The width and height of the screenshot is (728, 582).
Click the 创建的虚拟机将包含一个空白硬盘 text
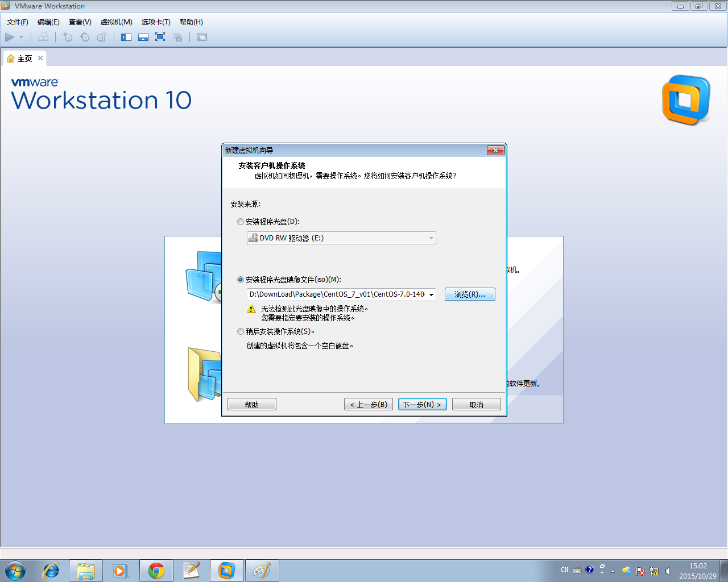coord(300,346)
